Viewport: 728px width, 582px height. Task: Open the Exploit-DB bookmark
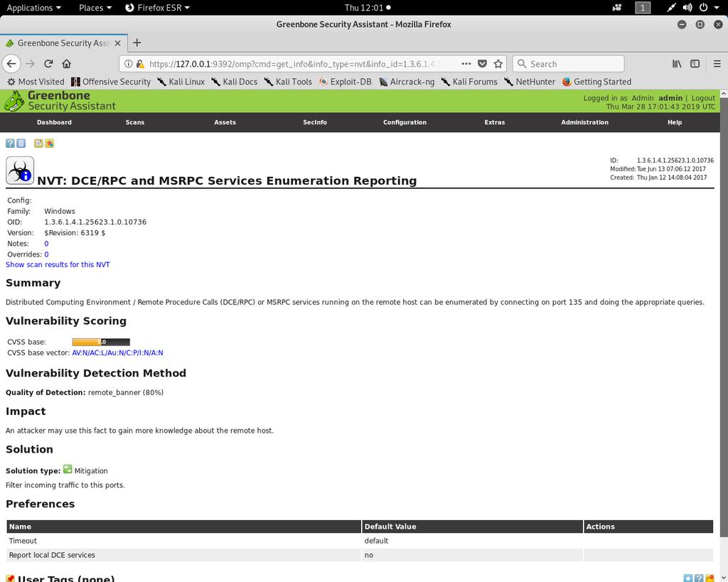(345, 82)
